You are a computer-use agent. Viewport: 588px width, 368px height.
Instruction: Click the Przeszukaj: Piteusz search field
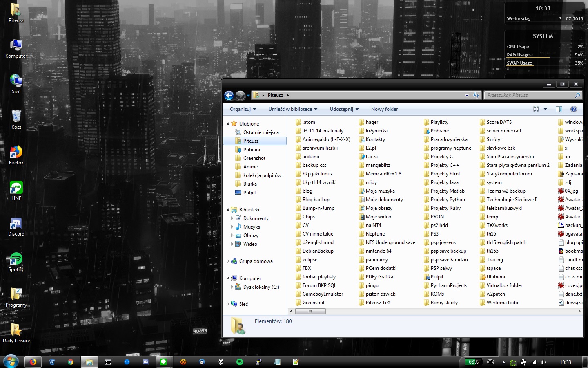pos(533,95)
